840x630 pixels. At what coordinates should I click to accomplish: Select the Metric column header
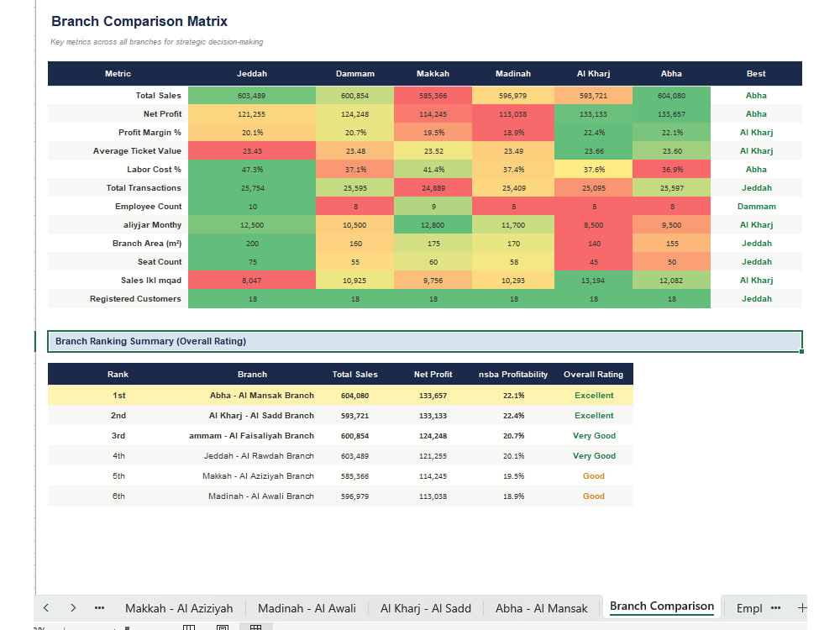click(x=118, y=73)
